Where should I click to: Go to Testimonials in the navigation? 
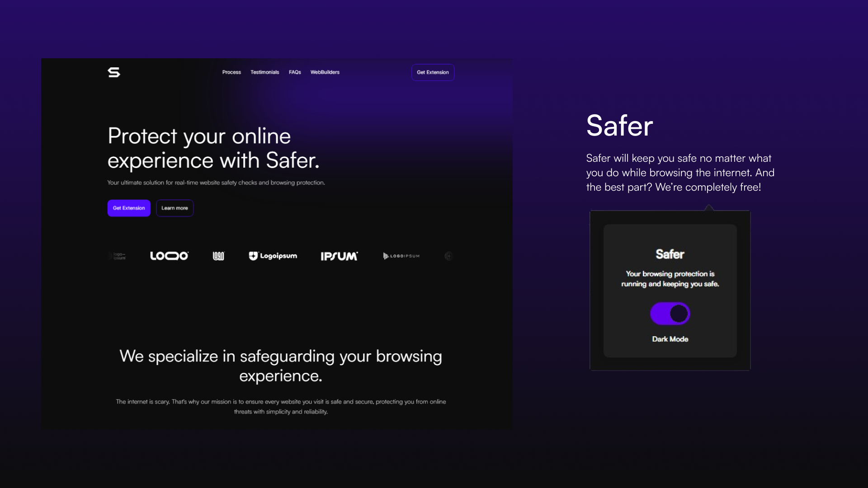coord(264,72)
